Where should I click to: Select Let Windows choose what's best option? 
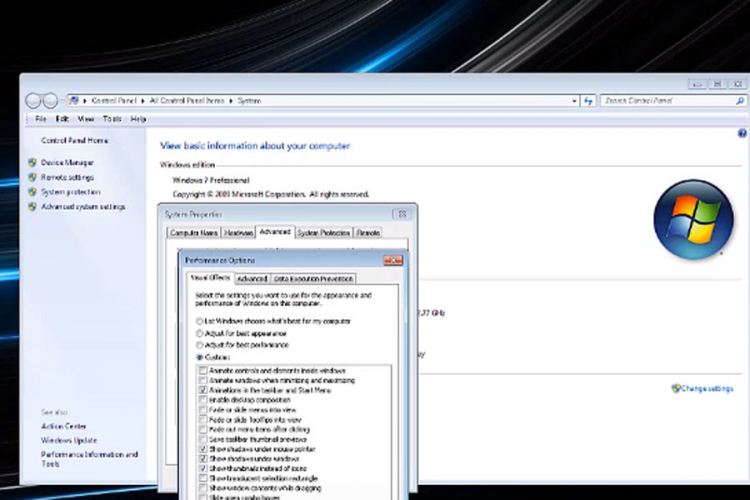(274, 321)
